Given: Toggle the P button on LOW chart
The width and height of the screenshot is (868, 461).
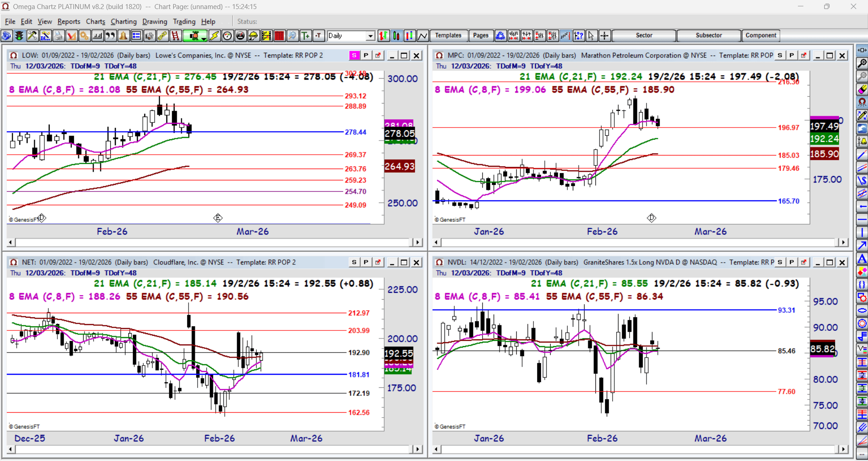Looking at the screenshot, I should [366, 55].
